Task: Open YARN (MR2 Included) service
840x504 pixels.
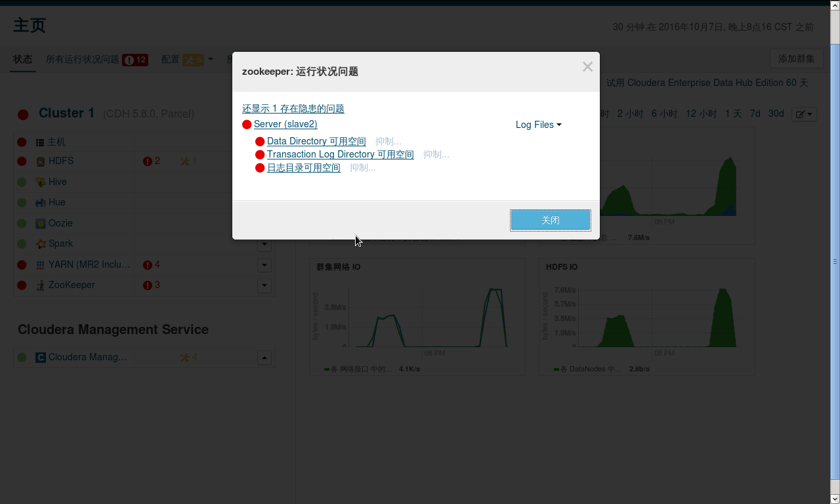Action: click(x=89, y=264)
